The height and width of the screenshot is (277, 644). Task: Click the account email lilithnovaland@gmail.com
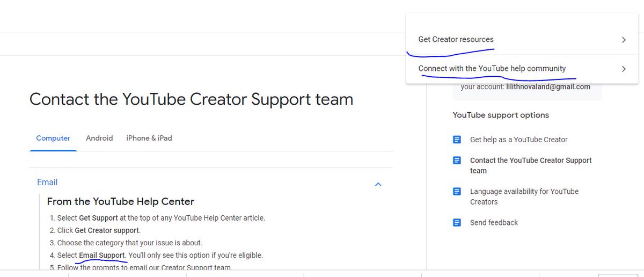[548, 86]
